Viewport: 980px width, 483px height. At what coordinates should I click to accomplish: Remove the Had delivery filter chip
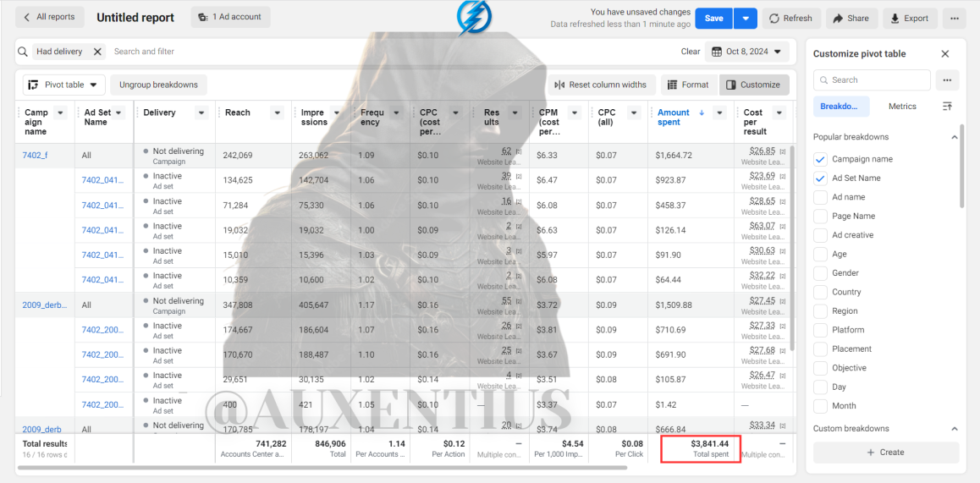(97, 52)
